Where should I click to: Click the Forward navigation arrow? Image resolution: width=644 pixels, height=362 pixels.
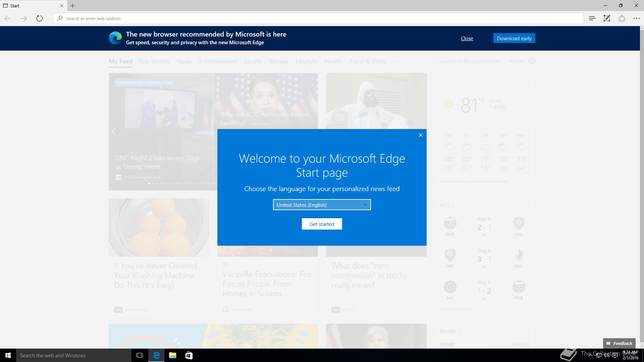coord(23,18)
